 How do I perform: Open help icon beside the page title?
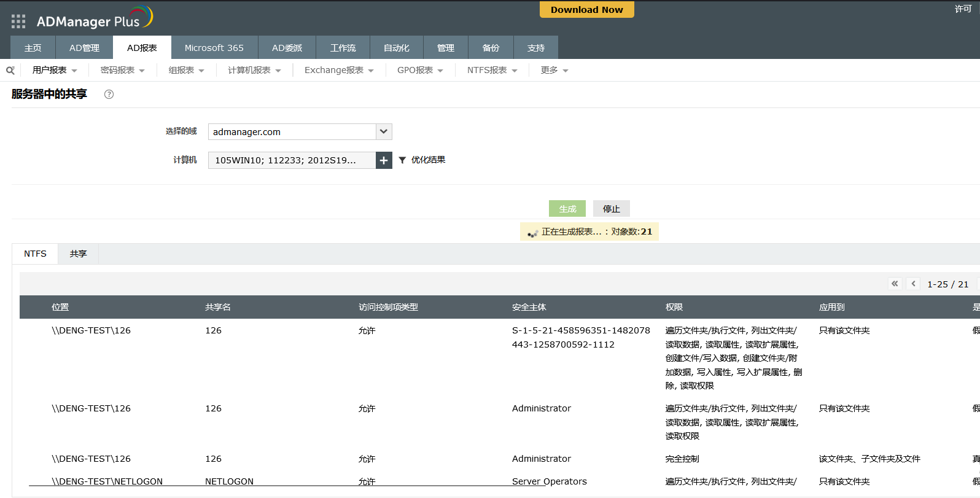point(109,94)
